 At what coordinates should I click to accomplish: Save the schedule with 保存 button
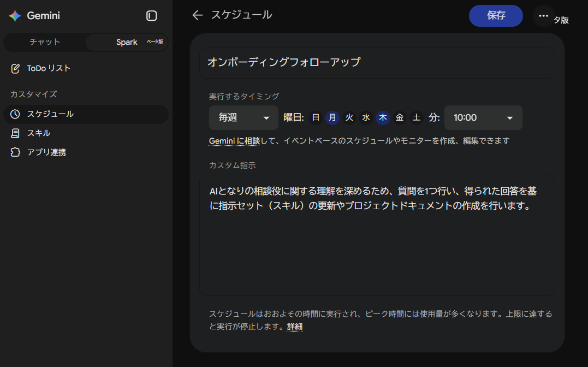496,16
